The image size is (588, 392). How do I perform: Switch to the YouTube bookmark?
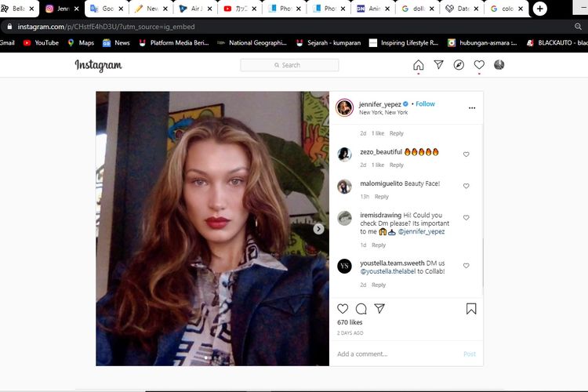(41, 43)
